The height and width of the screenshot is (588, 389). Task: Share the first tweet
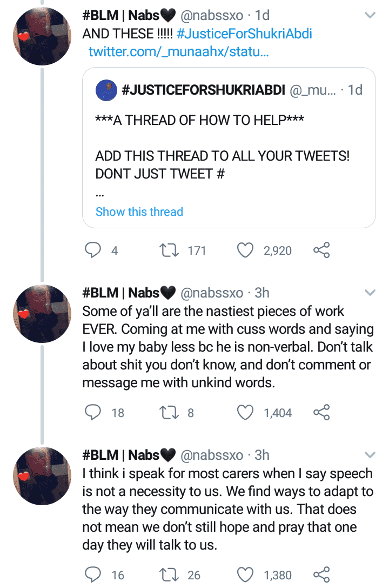click(321, 250)
